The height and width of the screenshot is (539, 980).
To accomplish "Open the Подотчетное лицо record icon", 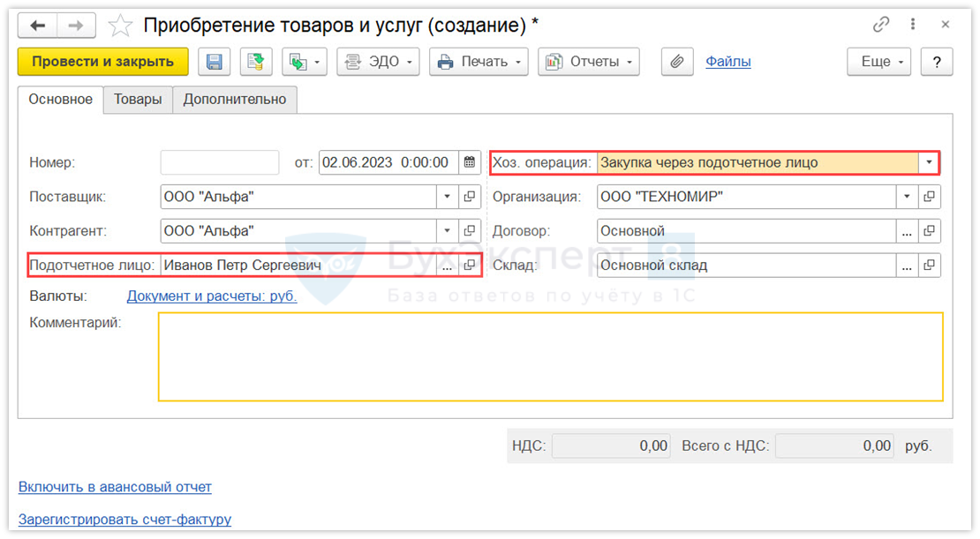I will point(470,266).
